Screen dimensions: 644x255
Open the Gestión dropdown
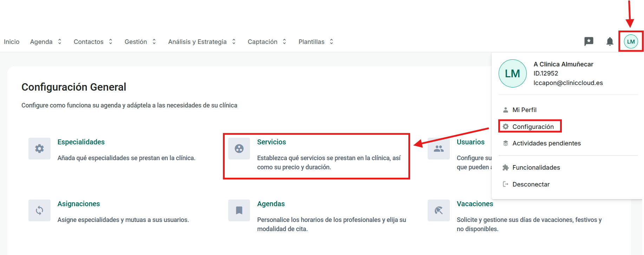[140, 42]
